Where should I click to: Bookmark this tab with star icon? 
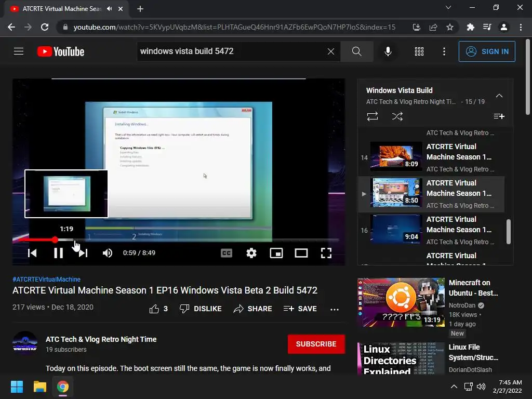click(450, 27)
